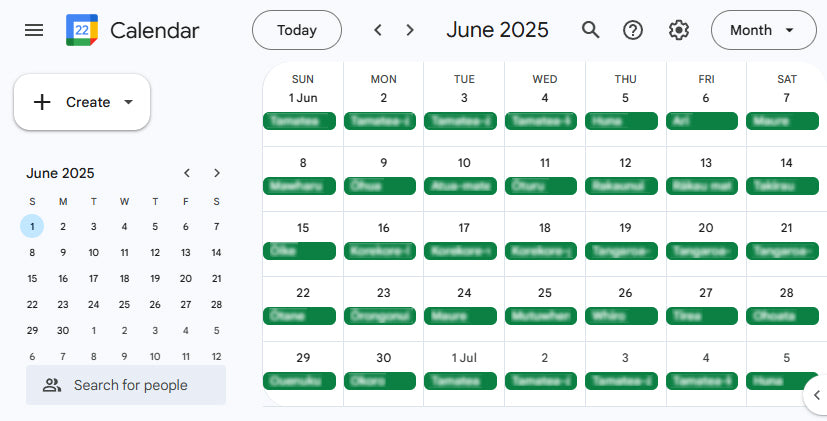
Task: Open the Help question mark icon
Action: [633, 30]
